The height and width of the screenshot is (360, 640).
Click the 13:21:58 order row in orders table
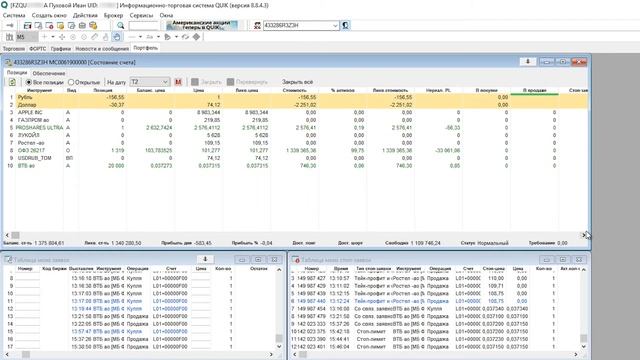click(139, 316)
